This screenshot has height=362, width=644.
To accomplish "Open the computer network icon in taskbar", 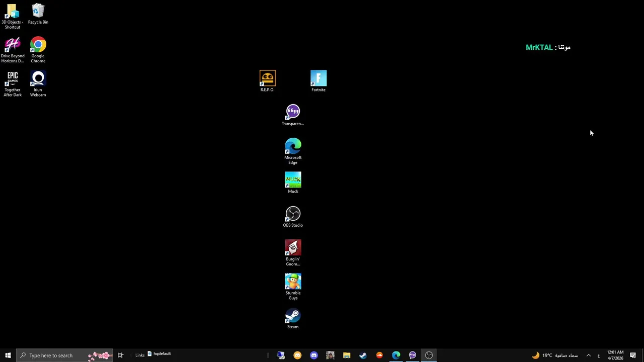I will (281, 355).
